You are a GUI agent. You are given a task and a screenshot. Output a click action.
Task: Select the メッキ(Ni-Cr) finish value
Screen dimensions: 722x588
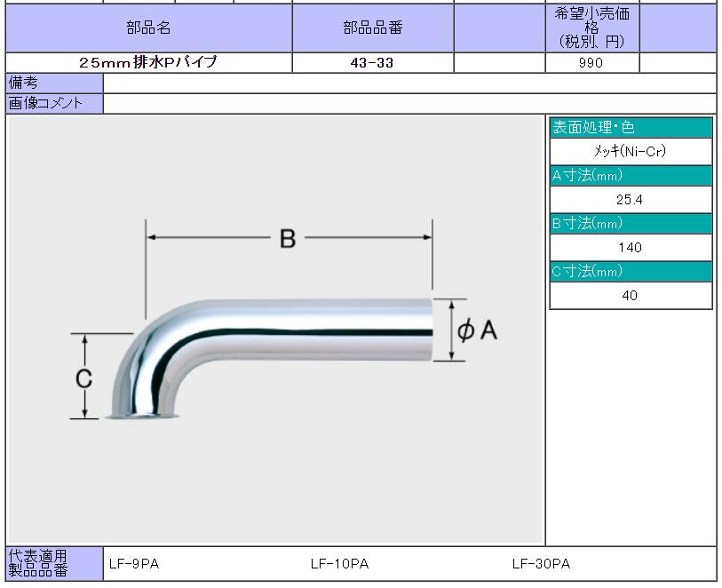(631, 152)
